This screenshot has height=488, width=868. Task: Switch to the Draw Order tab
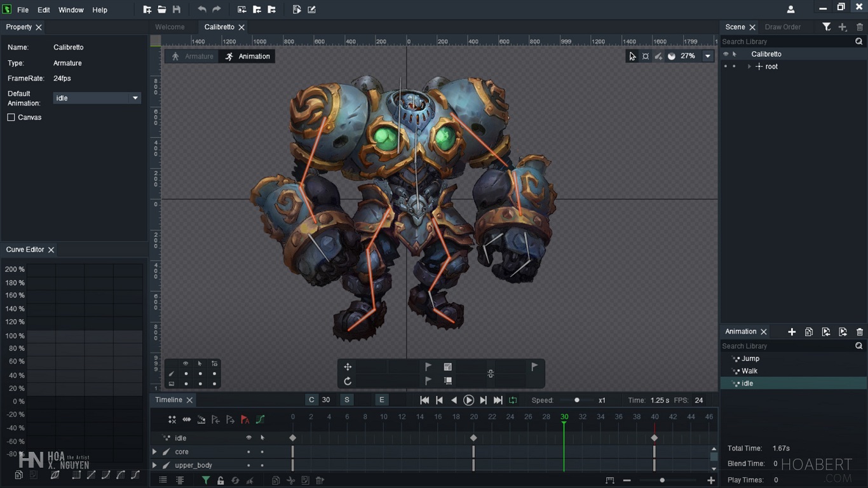coord(782,27)
